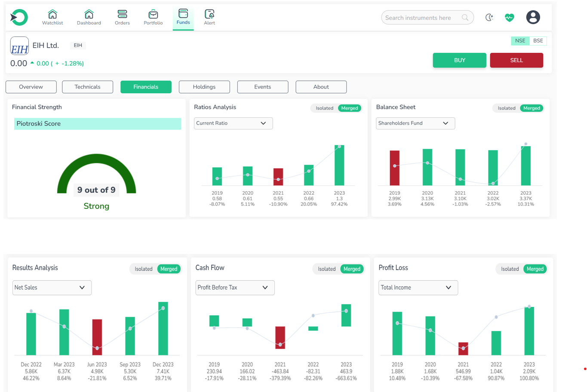Click the '9 out of 9' score

[x=96, y=190]
